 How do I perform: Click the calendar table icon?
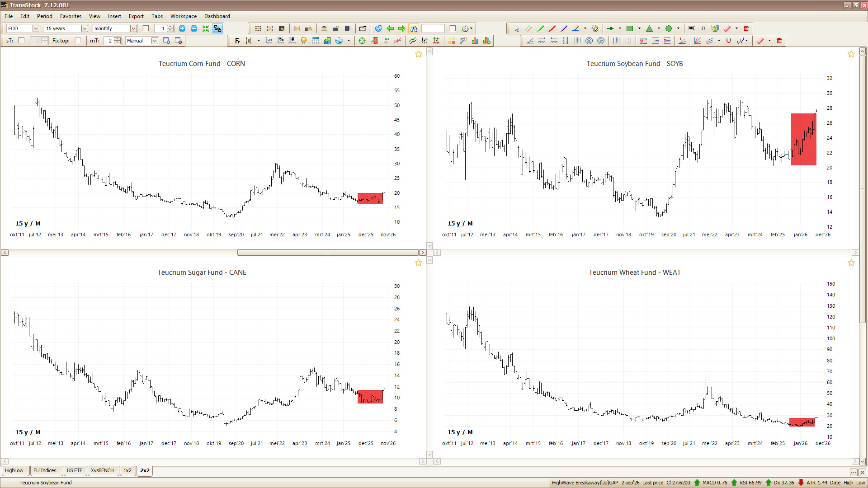coord(316,41)
